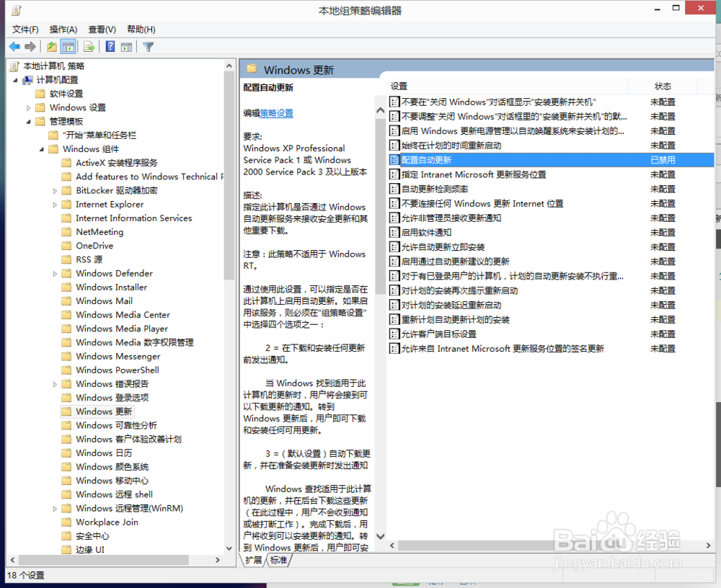Image resolution: width=721 pixels, height=588 pixels.
Task: Open the 查看(V) menu
Action: (102, 30)
